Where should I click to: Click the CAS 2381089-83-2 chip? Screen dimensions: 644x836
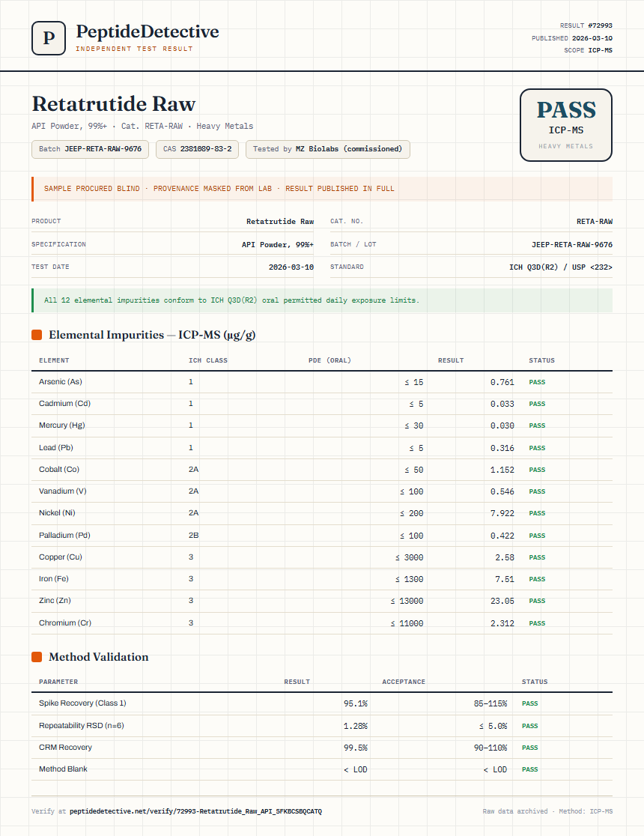click(197, 149)
